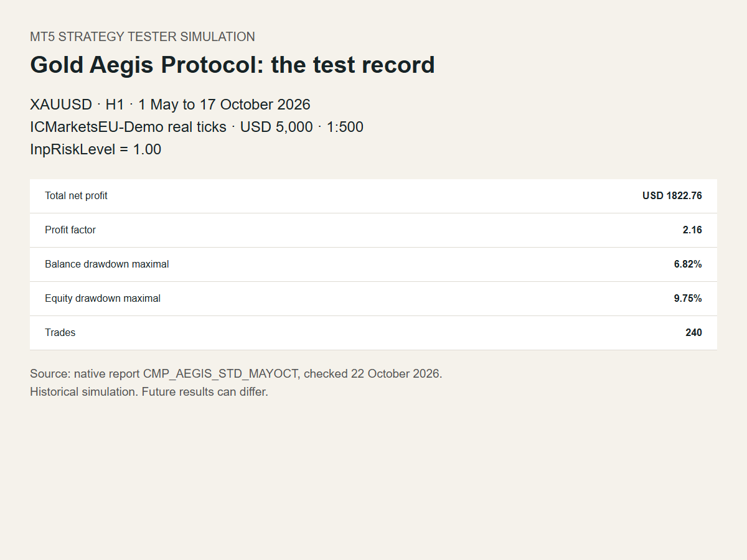Click the Total net profit row label
The image size is (747, 560).
(76, 196)
